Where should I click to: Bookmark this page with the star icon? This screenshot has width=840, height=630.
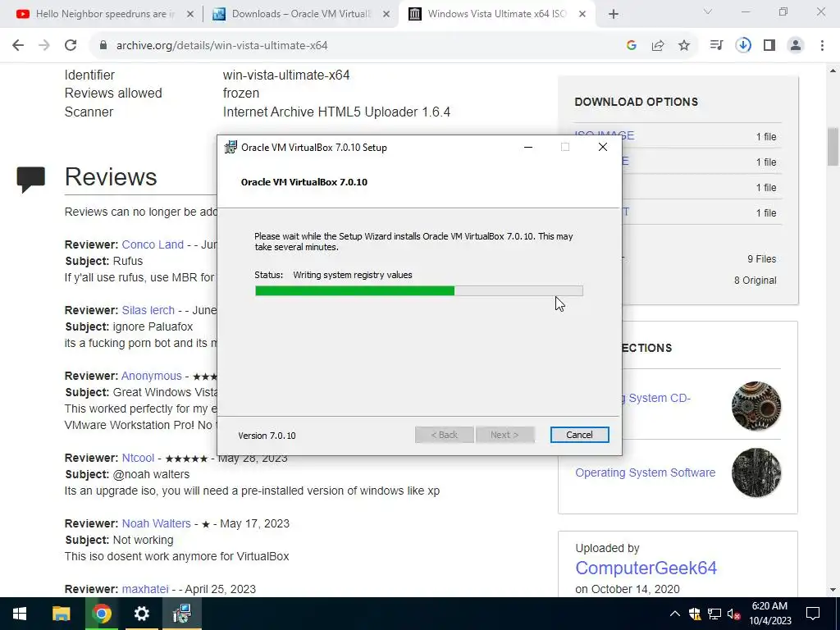coord(684,46)
